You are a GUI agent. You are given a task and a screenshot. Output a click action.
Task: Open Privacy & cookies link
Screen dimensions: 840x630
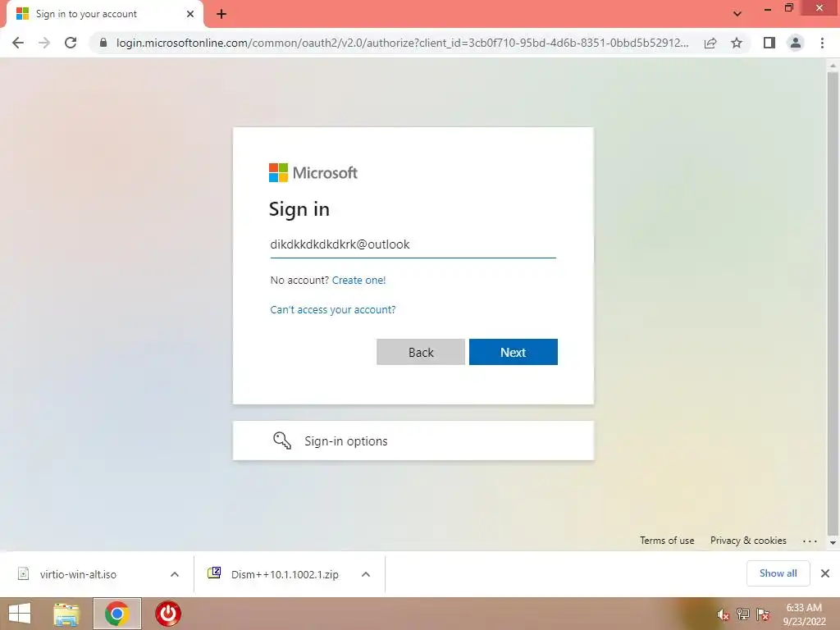click(748, 541)
